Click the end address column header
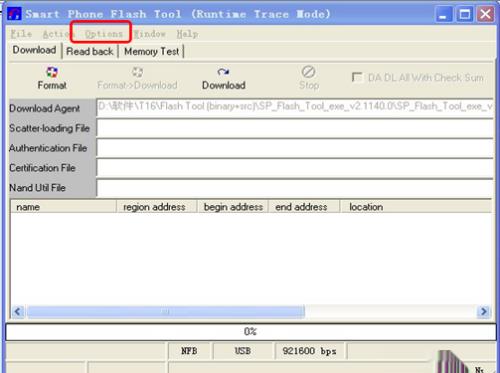Image resolution: width=500 pixels, height=373 pixels. 304,207
